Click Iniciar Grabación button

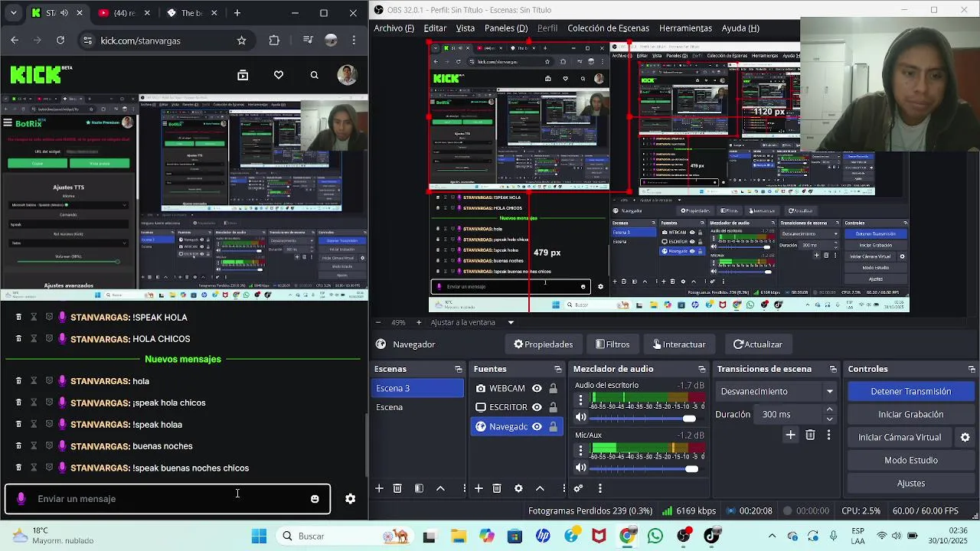click(x=910, y=414)
